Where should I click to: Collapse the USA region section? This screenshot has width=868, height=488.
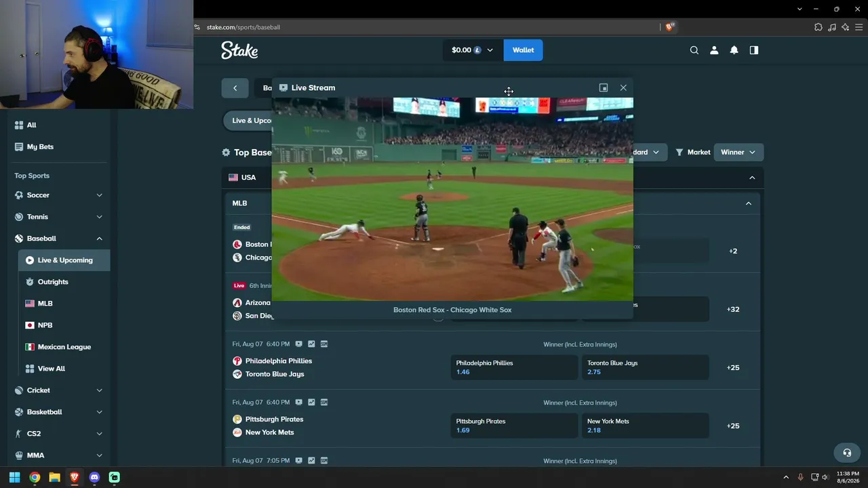752,178
